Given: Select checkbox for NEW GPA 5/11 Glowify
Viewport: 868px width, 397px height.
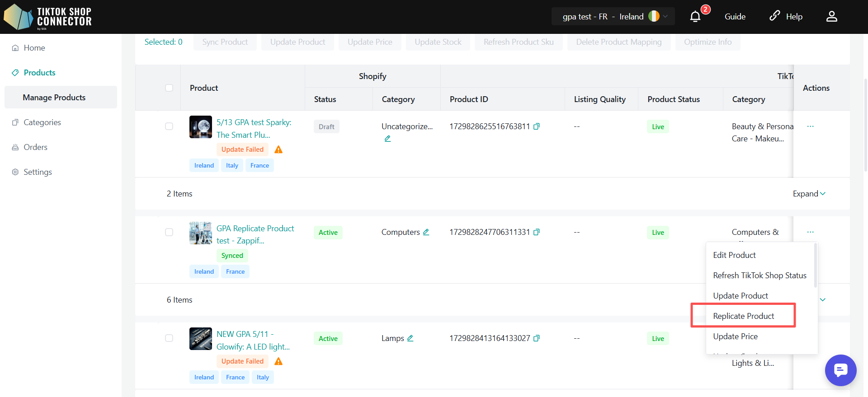Looking at the screenshot, I should (x=169, y=338).
